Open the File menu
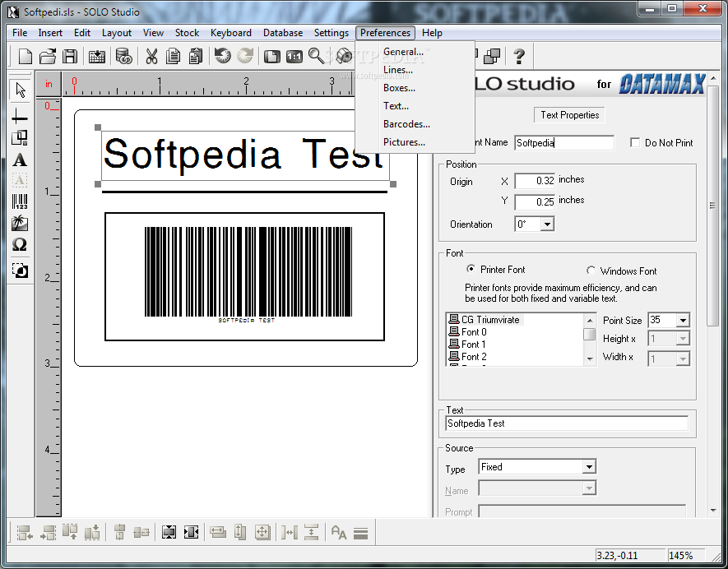This screenshot has width=728, height=569. pos(20,33)
